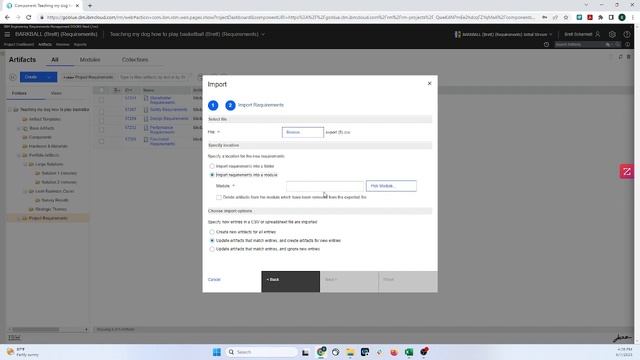Select Import requirements into a module

tap(212, 175)
